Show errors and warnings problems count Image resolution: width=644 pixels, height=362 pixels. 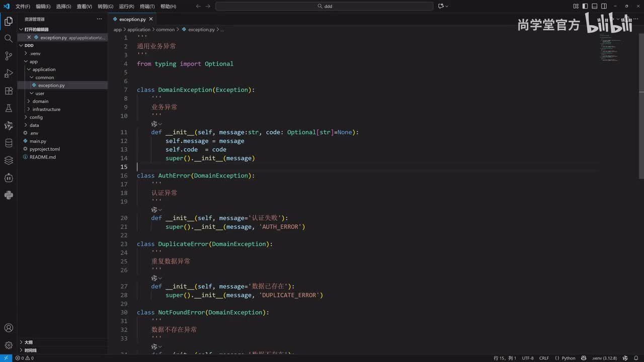click(x=25, y=358)
